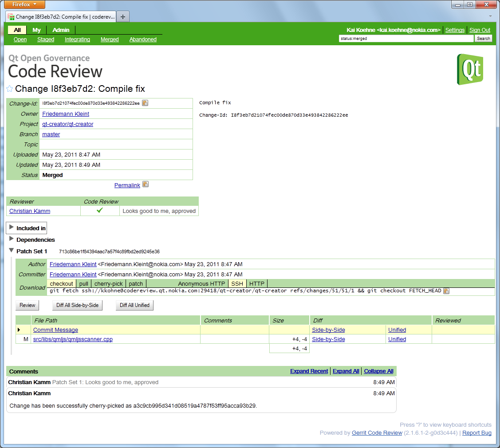Open the qmljsscanner.cpp file link
The width and height of the screenshot is (500, 448).
coord(73,339)
